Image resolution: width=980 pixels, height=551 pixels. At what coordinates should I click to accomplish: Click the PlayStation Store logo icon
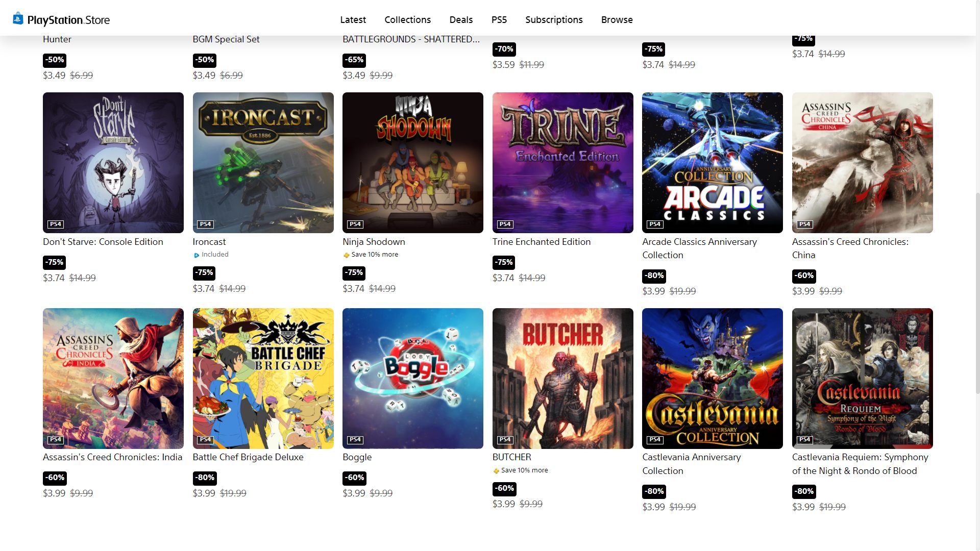tap(18, 19)
